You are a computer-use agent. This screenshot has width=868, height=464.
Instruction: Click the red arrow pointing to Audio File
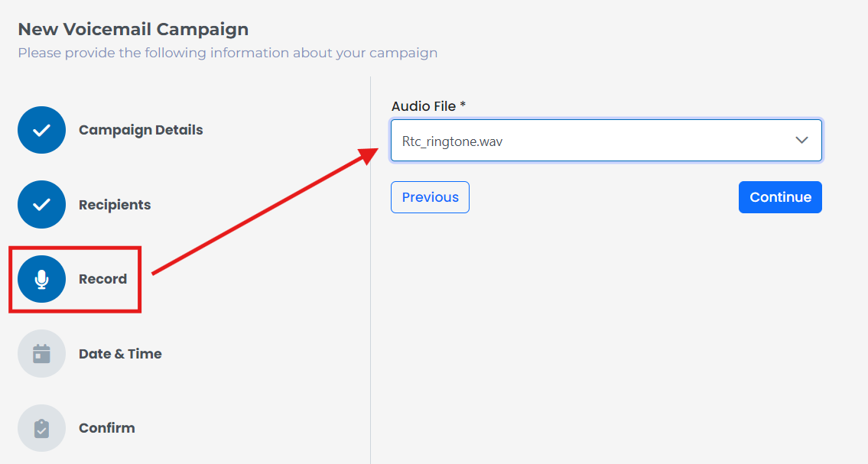point(265,211)
